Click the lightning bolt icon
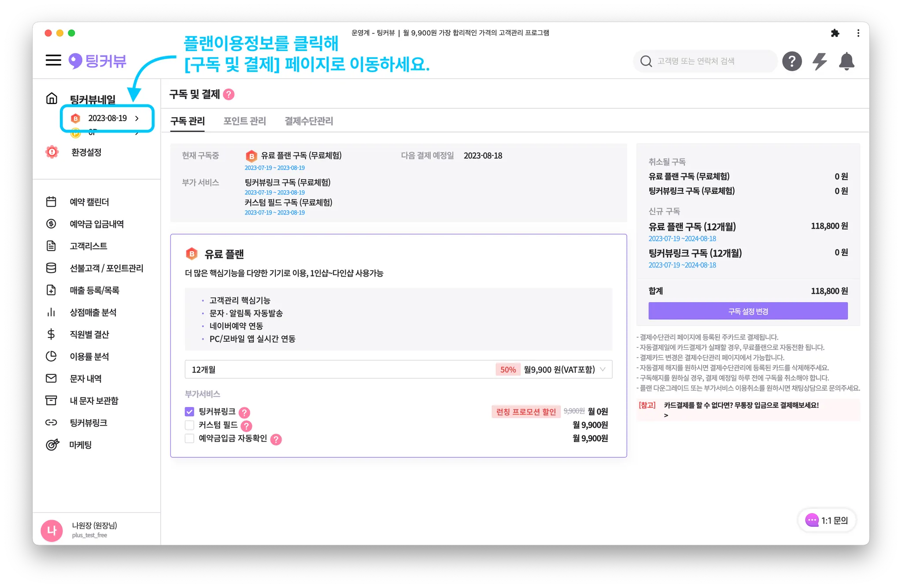902x588 pixels. coord(819,61)
